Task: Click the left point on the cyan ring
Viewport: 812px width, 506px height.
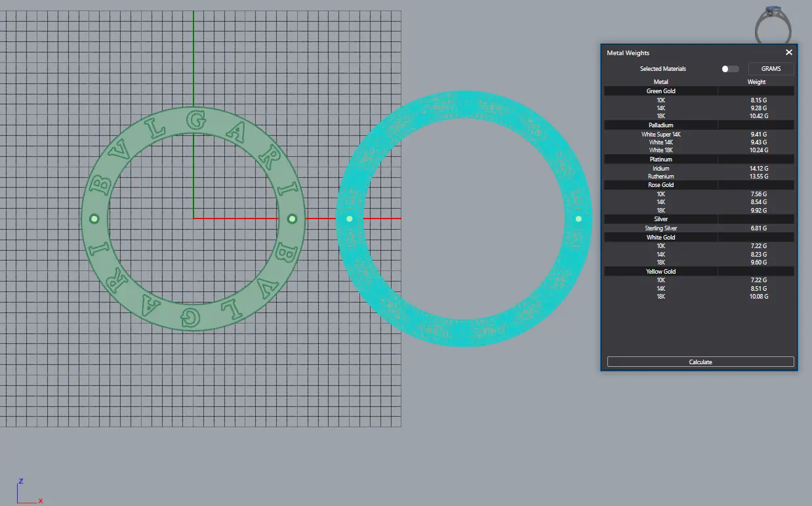Action: 349,219
